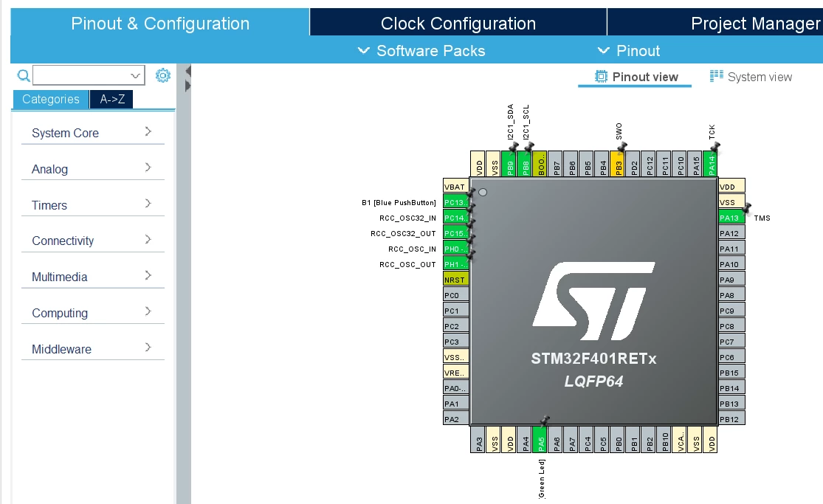Open the settings gear icon beside search

point(162,75)
